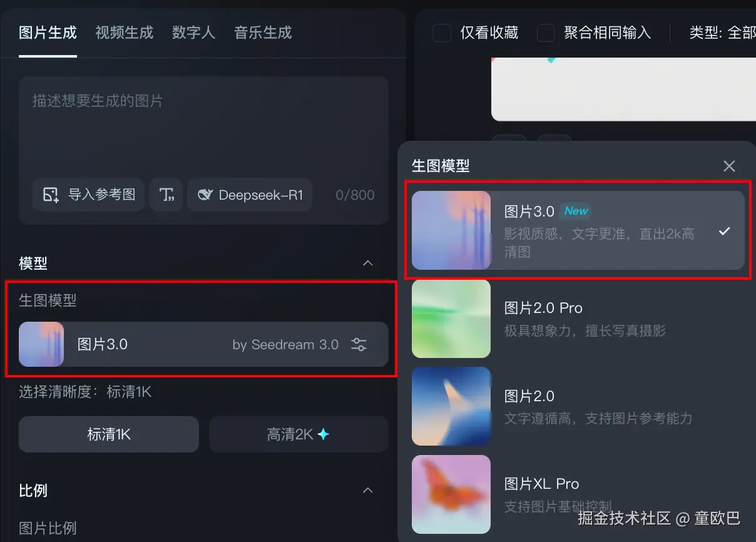Collapse the 模型 section chevron
Image resolution: width=756 pixels, height=542 pixels.
point(368,263)
